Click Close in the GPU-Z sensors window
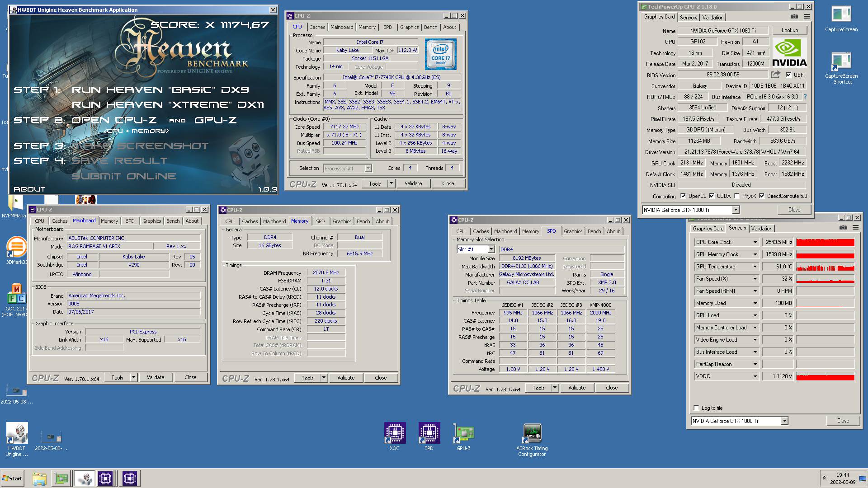Viewport: 868px width, 488px height. click(x=843, y=421)
